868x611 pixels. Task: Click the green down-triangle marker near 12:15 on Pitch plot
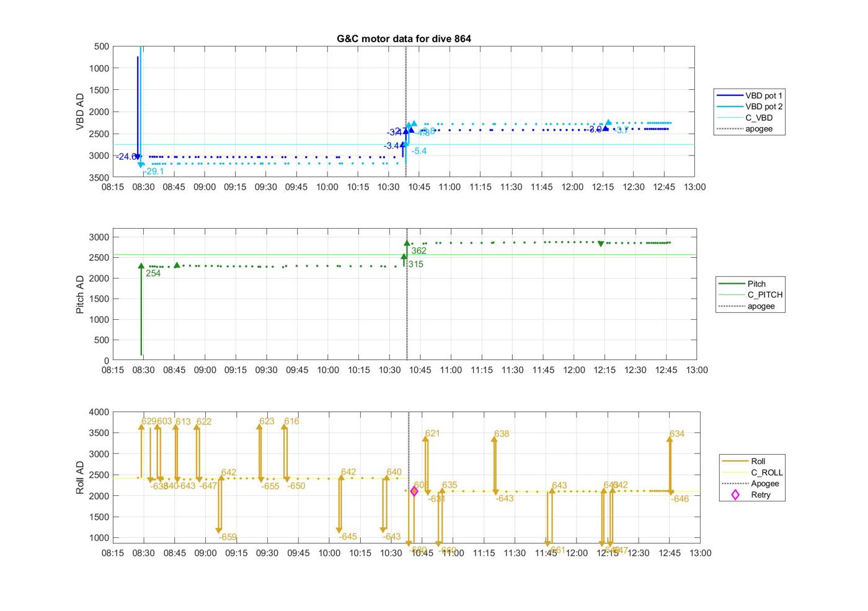pos(601,244)
